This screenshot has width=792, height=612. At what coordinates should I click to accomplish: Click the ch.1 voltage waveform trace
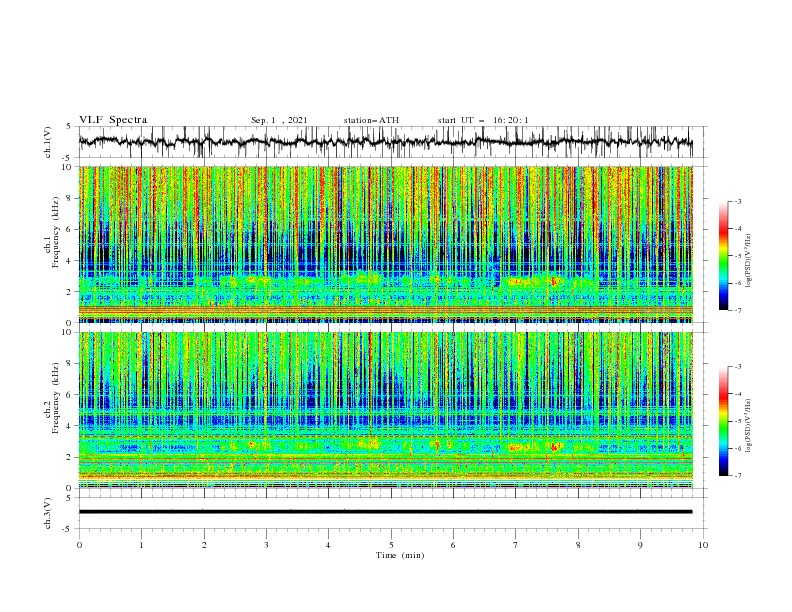click(x=385, y=142)
